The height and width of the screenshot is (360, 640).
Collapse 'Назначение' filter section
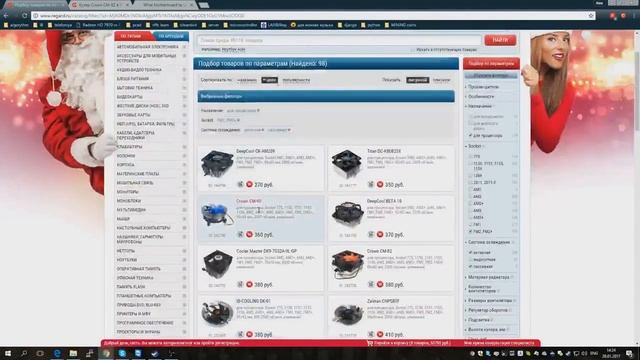[480, 106]
